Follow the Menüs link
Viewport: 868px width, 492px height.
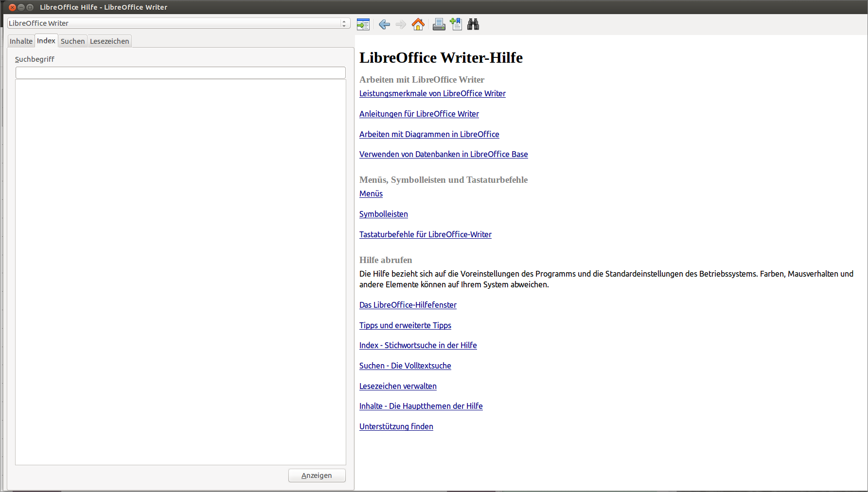point(371,193)
